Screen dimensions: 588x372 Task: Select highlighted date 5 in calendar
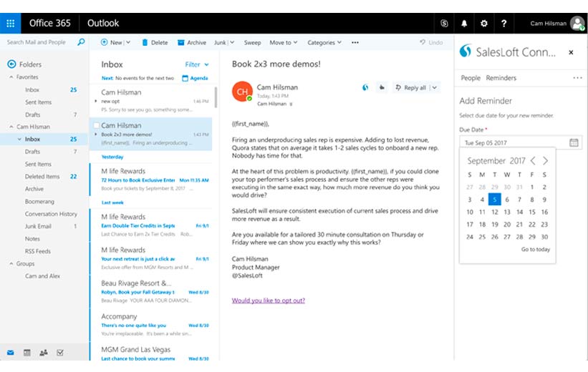tap(495, 200)
